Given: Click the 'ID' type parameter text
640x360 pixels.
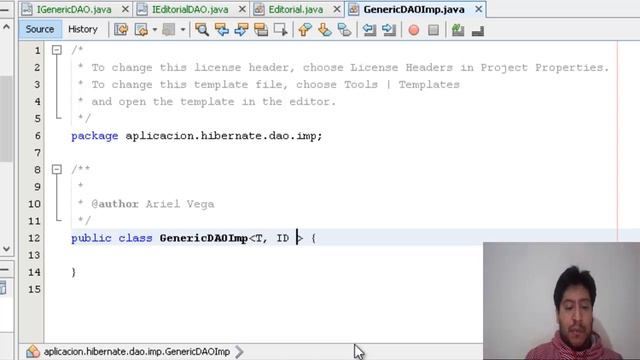Looking at the screenshot, I should (283, 238).
